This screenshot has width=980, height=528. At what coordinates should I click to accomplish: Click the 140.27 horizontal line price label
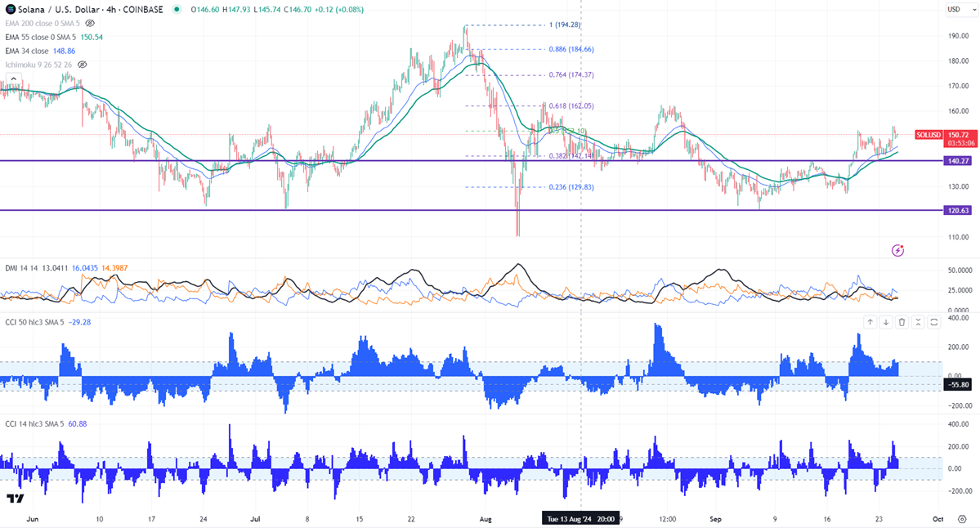pyautogui.click(x=957, y=160)
